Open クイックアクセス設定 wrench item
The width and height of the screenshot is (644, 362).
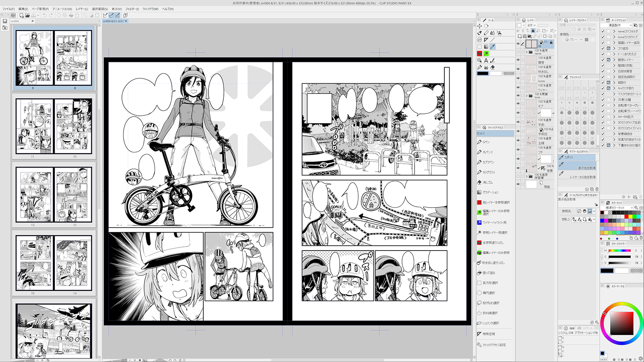click(491, 345)
